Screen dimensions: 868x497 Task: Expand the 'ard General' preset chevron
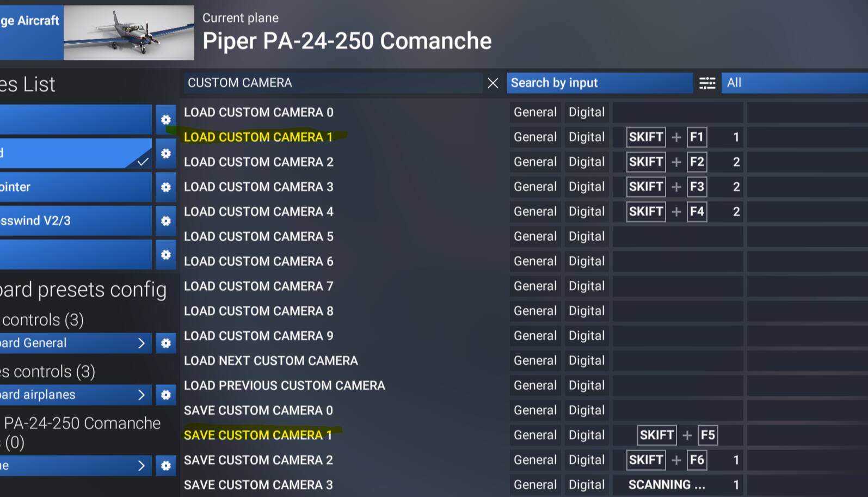point(141,343)
